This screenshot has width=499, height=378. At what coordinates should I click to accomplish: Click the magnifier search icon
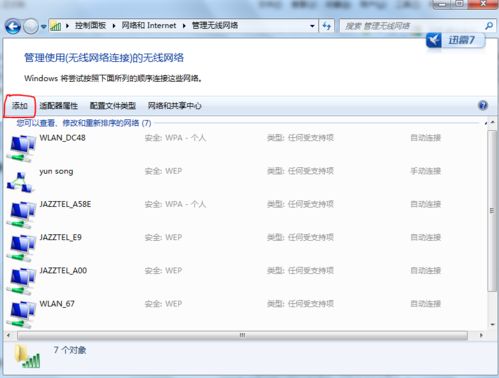[489, 26]
